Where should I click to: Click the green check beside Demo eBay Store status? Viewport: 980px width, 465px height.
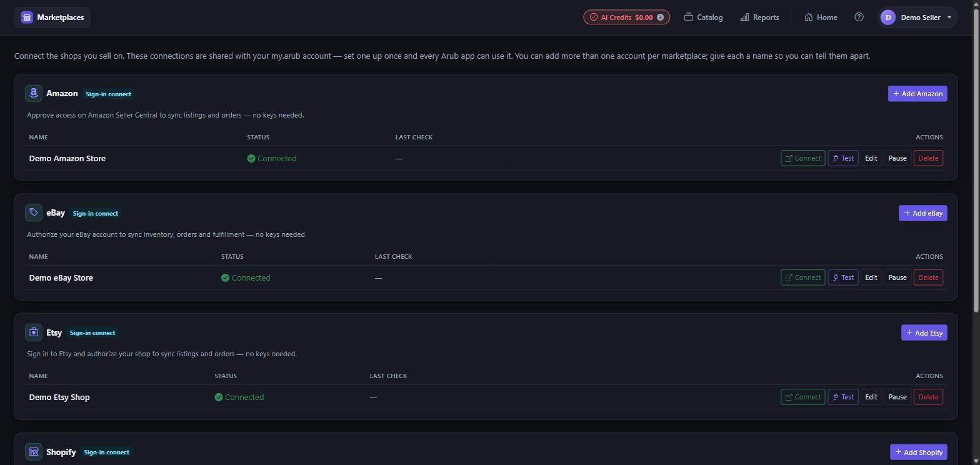225,277
